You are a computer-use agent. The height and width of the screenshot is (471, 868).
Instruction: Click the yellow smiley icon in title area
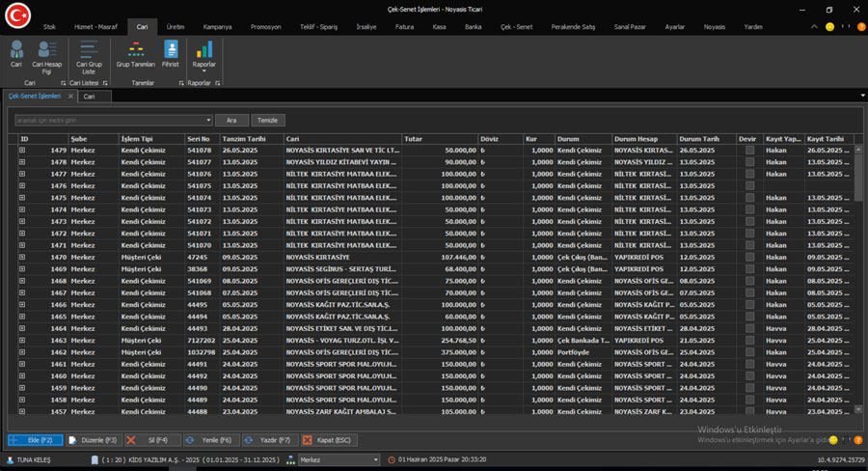click(x=829, y=27)
